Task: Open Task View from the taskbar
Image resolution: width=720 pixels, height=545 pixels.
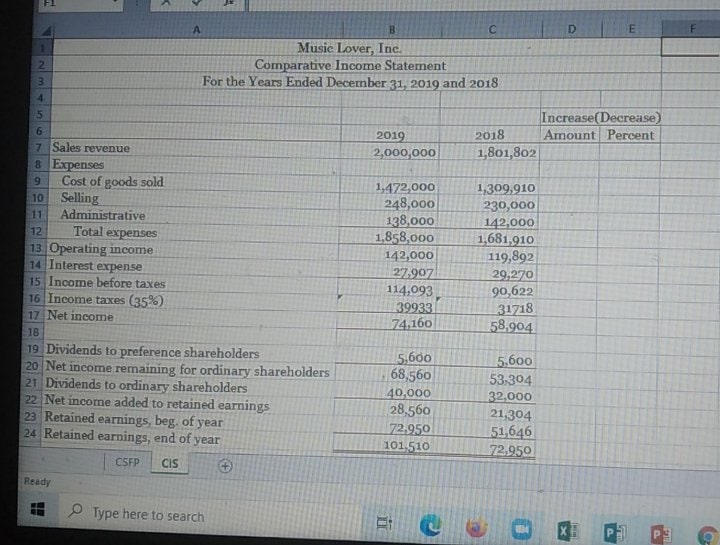Action: [x=384, y=523]
